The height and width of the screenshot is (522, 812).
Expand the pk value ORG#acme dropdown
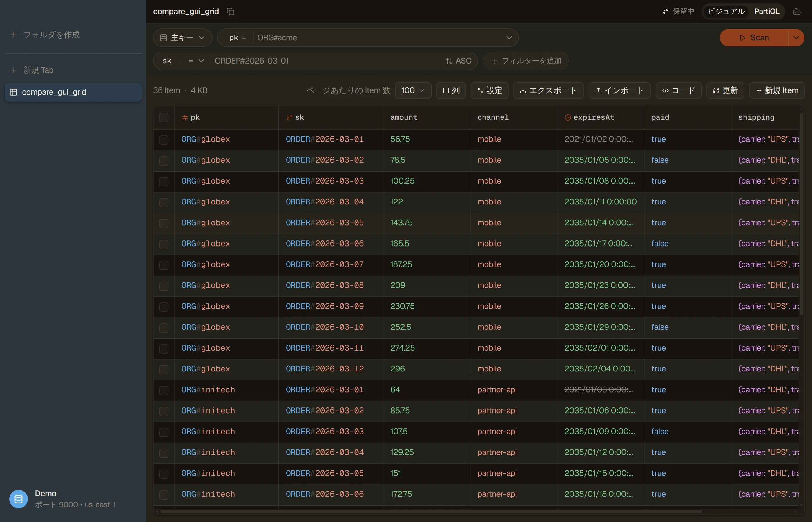pyautogui.click(x=509, y=38)
